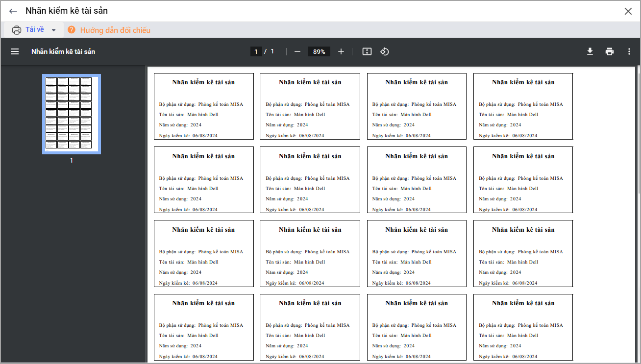This screenshot has height=364, width=641.
Task: Click the back arrow next to title
Action: 13,11
